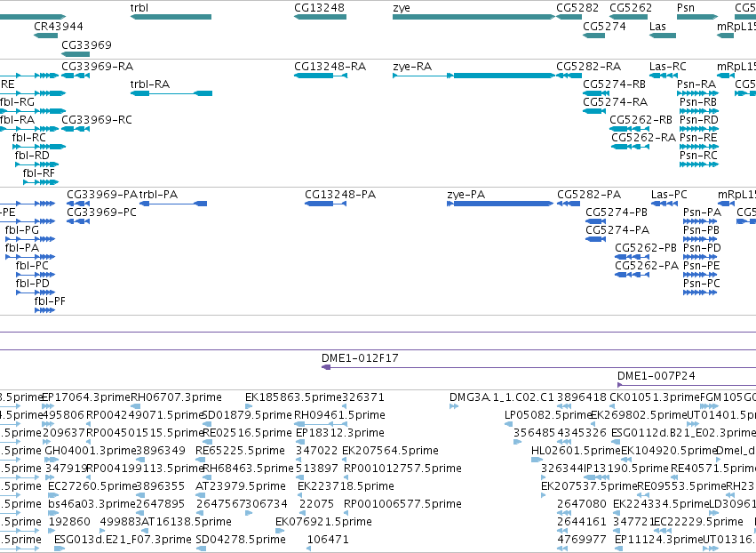Click the zye gene label in top track
Viewport: 756px width, 553px height.
(x=402, y=8)
